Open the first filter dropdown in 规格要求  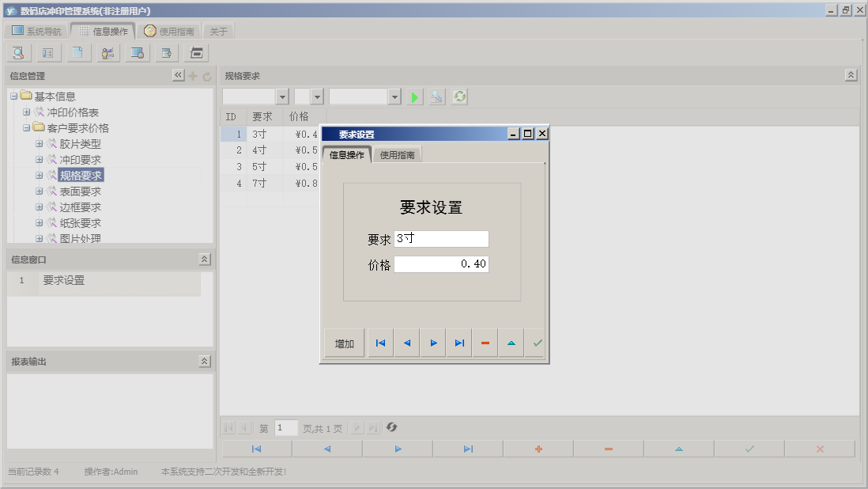click(x=282, y=97)
